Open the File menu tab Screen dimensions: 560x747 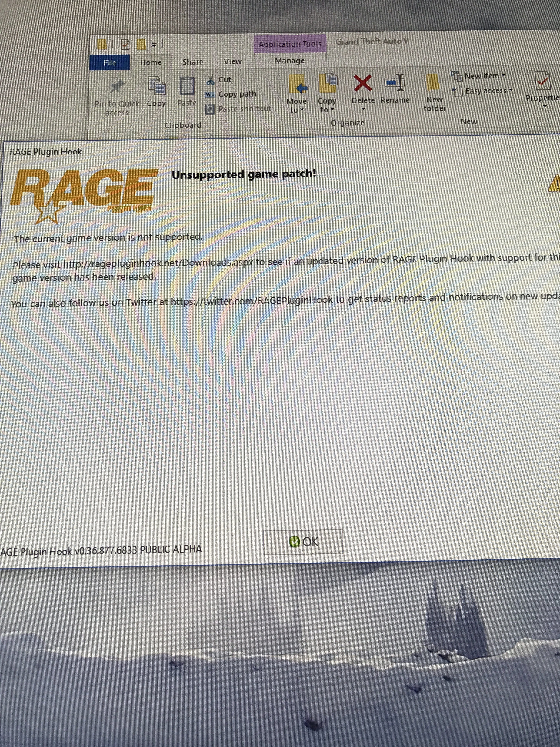(x=110, y=63)
